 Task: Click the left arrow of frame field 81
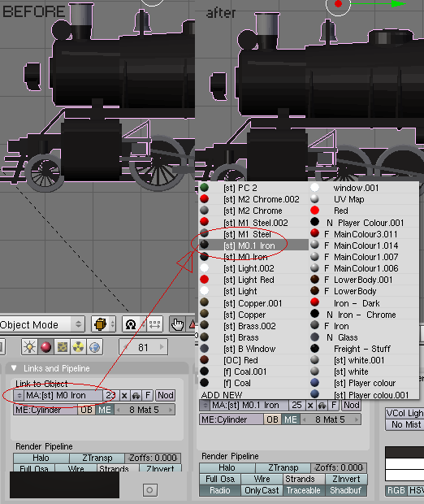(x=126, y=347)
